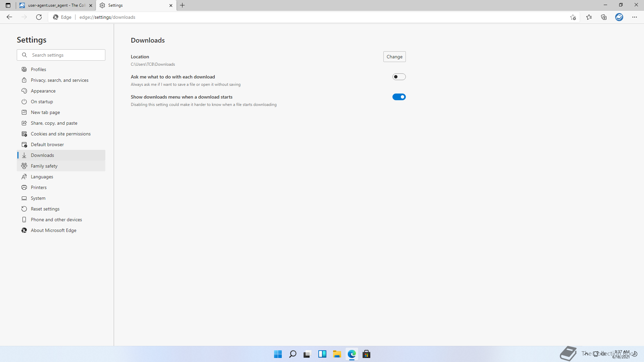Image resolution: width=644 pixels, height=362 pixels.
Task: Disable Show downloads menu toggle
Action: point(399,97)
